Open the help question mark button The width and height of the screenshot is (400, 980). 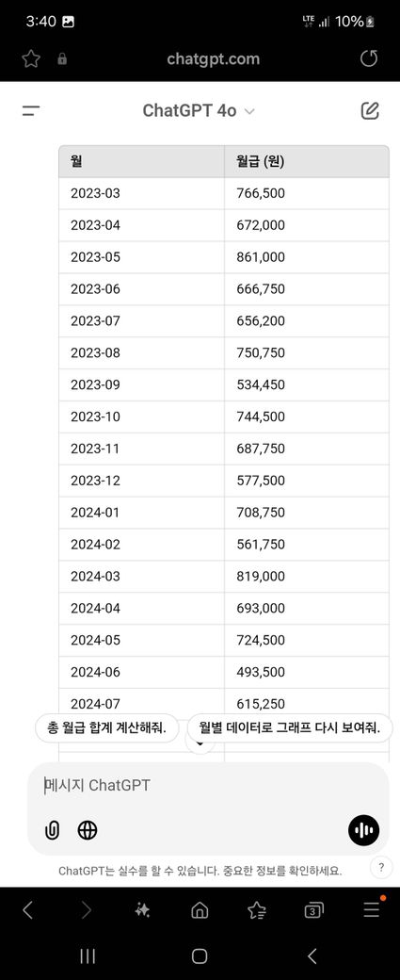coord(380,868)
